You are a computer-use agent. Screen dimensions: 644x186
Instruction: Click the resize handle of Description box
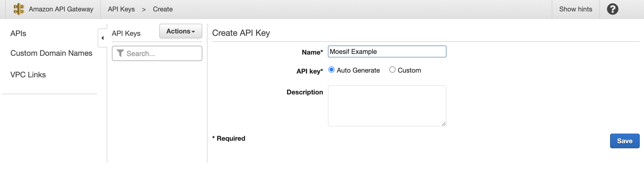(443, 124)
